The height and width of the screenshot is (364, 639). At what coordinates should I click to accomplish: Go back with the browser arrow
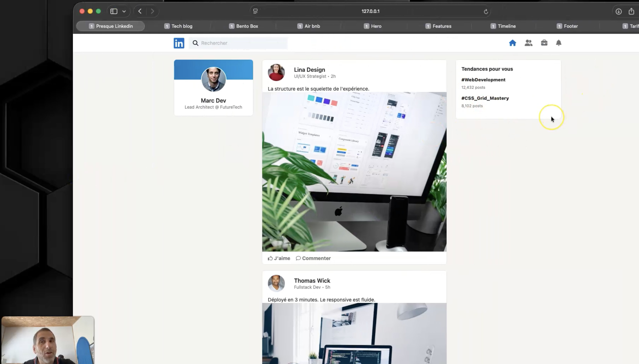tap(140, 11)
